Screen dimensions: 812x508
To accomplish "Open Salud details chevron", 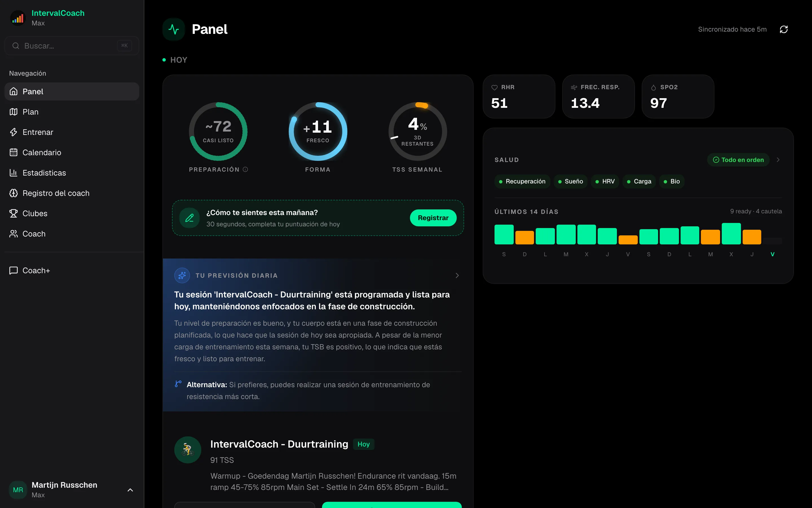I will pos(778,160).
